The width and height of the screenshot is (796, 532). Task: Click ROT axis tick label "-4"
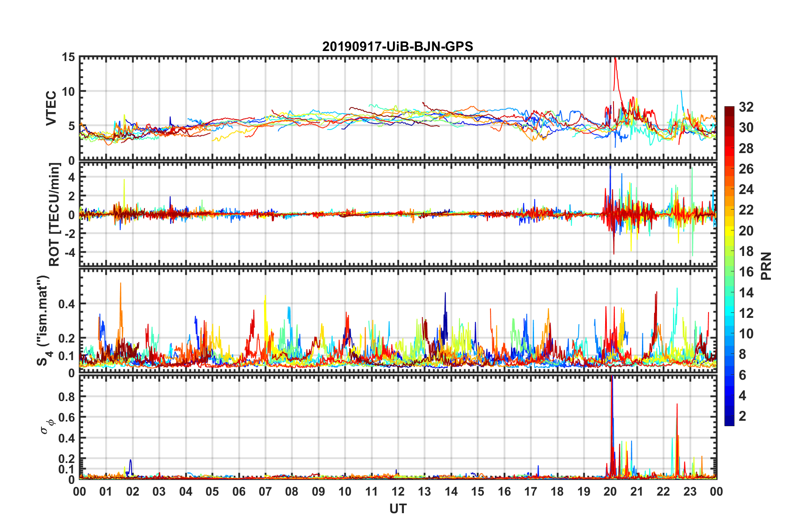69,252
